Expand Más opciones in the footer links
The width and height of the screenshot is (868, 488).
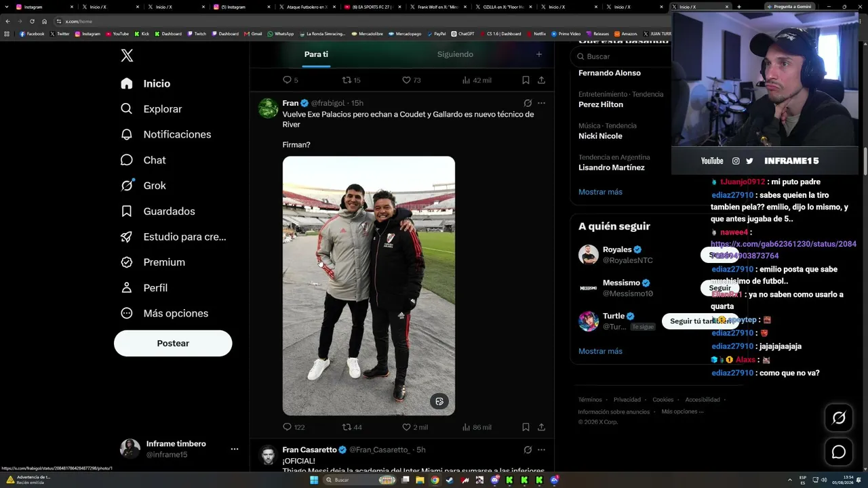point(682,411)
